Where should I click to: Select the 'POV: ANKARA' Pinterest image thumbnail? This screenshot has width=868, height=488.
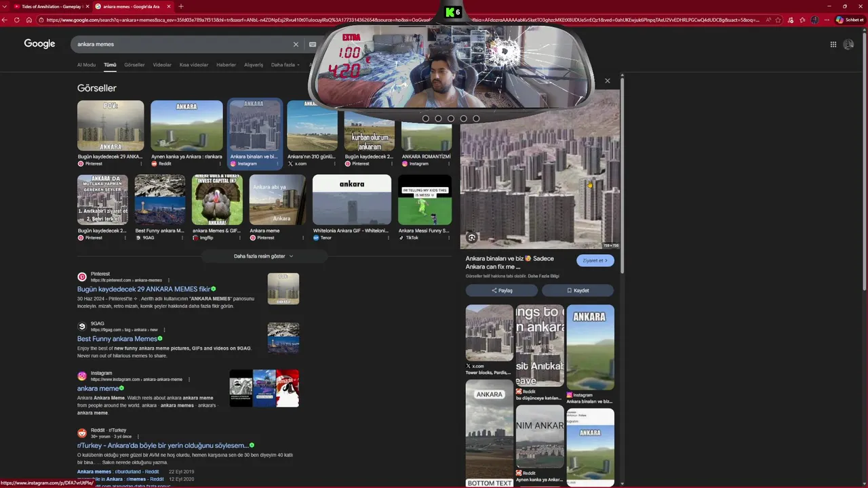pos(111,125)
